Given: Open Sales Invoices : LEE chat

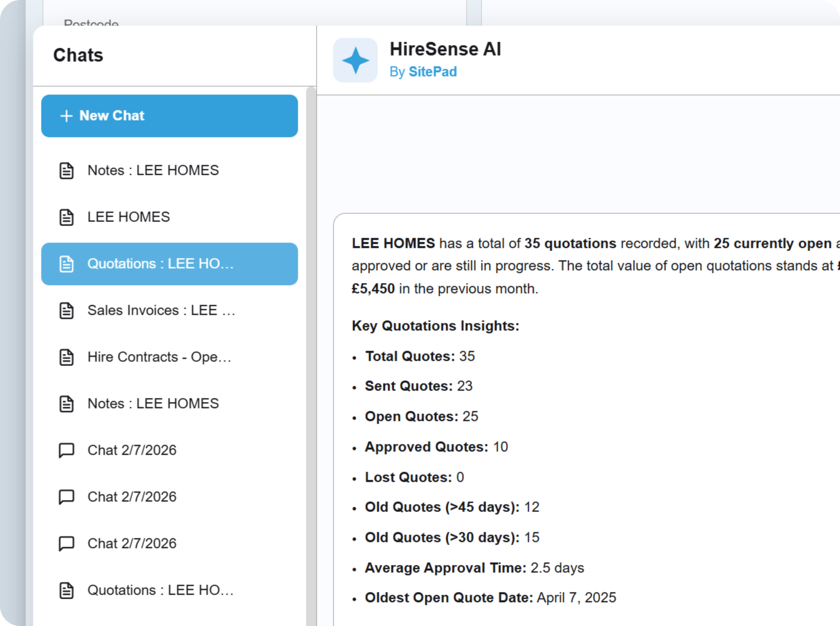Looking at the screenshot, I should pos(161,310).
